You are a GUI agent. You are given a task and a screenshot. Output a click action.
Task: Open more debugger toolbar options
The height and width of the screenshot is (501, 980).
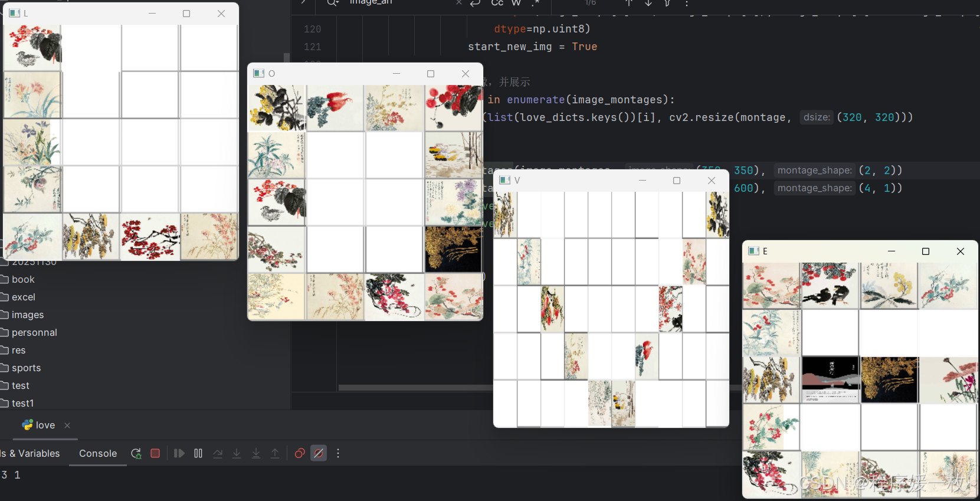pyautogui.click(x=338, y=453)
